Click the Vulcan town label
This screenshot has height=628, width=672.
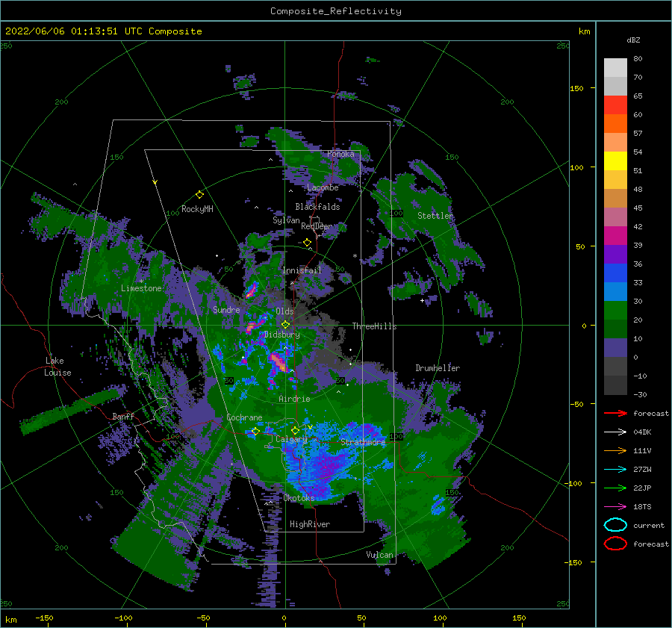pyautogui.click(x=380, y=555)
